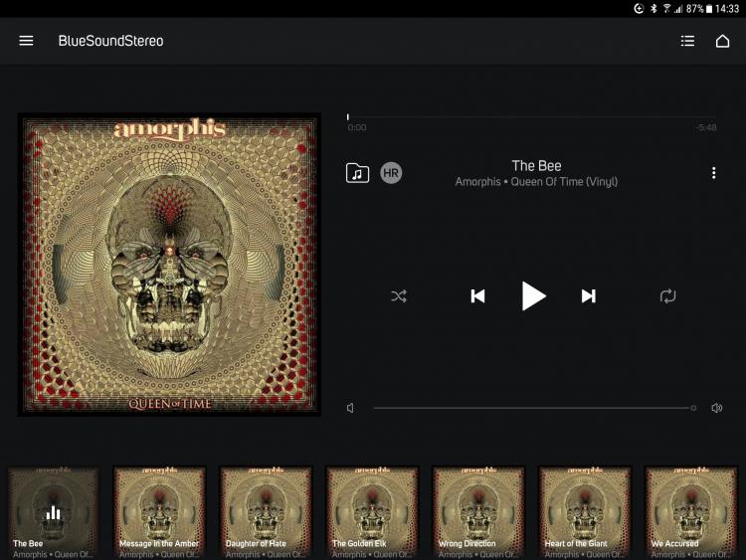Mute with the low-volume speaker icon
The width and height of the screenshot is (746, 560).
pos(350,408)
